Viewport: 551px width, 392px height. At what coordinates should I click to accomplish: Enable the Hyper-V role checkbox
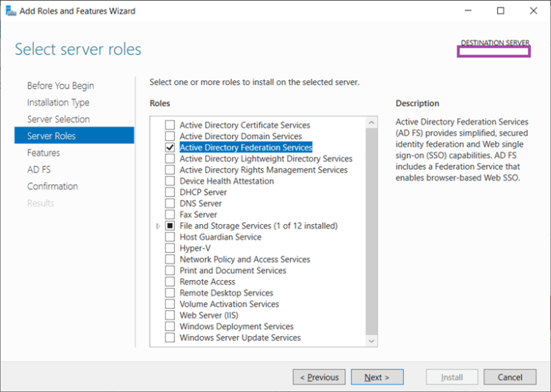pyautogui.click(x=170, y=248)
